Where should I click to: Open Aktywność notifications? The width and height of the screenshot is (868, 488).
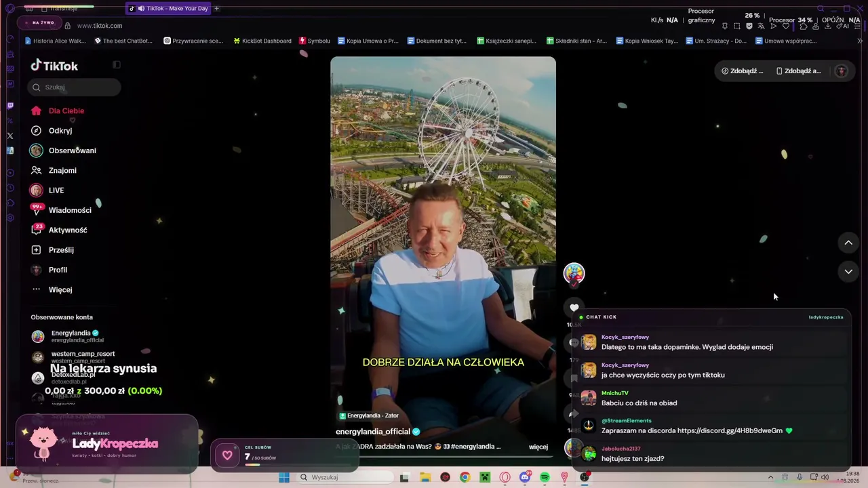[59, 230]
